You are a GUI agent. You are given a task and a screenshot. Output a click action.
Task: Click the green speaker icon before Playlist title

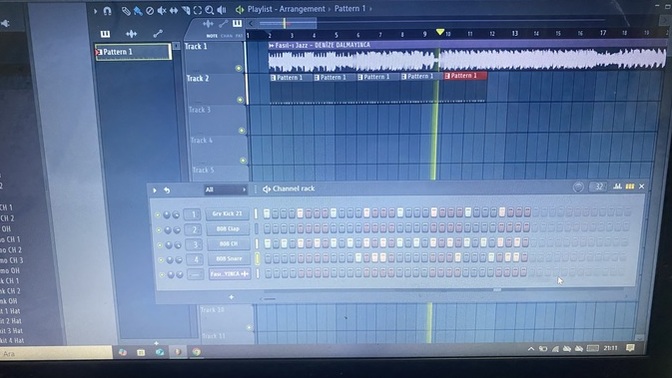click(x=240, y=9)
